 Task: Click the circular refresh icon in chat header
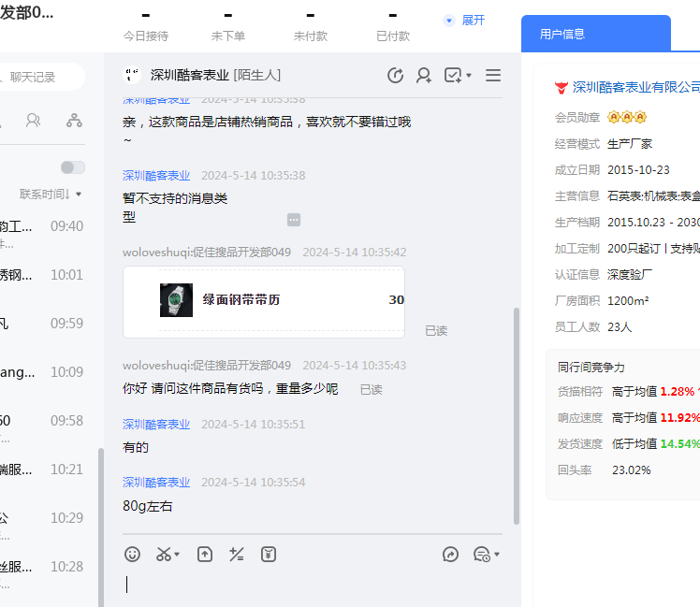click(x=395, y=76)
